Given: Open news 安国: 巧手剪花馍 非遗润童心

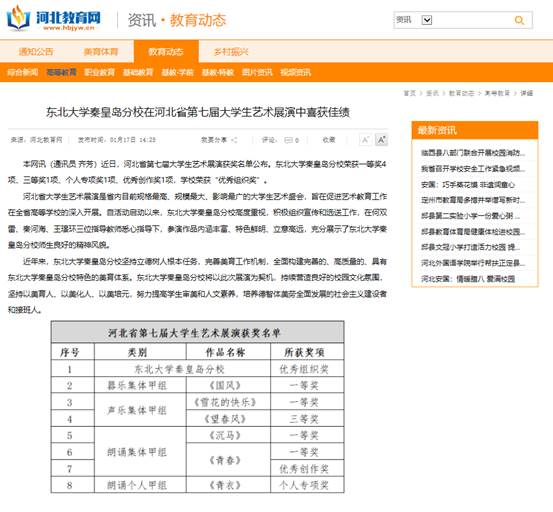Looking at the screenshot, I should tap(468, 184).
